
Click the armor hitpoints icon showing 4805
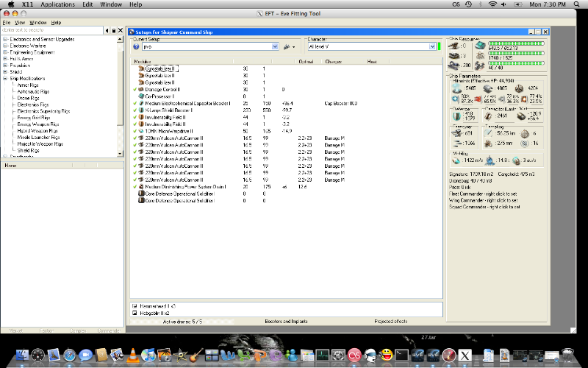tap(487, 88)
